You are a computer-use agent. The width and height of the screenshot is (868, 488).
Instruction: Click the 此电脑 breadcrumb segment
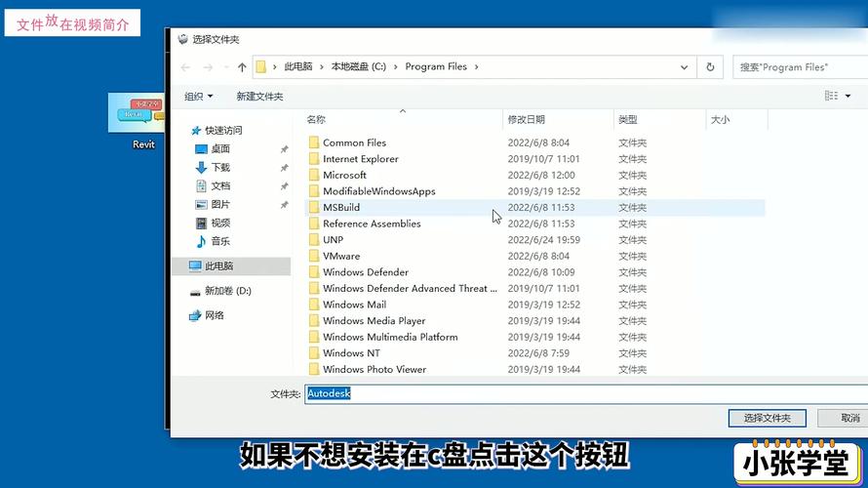(x=298, y=66)
